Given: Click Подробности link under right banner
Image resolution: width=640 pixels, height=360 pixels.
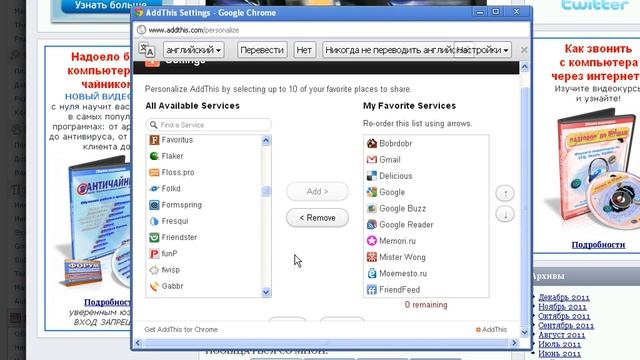Looking at the screenshot, I should (598, 244).
